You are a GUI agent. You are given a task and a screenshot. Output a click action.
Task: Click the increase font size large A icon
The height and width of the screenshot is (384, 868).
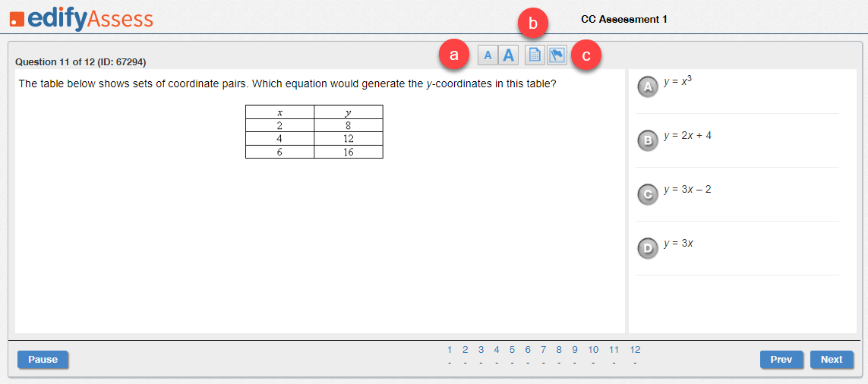coord(508,55)
